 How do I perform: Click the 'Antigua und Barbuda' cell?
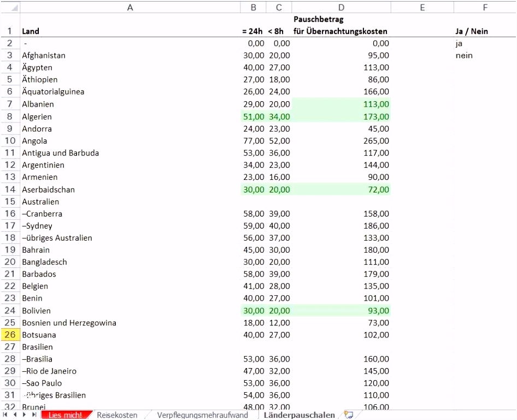(x=130, y=153)
